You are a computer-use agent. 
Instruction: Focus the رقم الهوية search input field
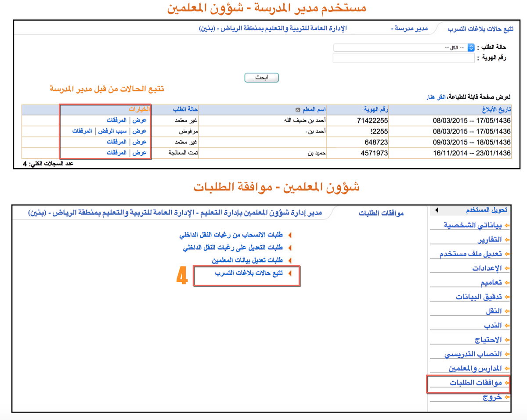point(404,58)
